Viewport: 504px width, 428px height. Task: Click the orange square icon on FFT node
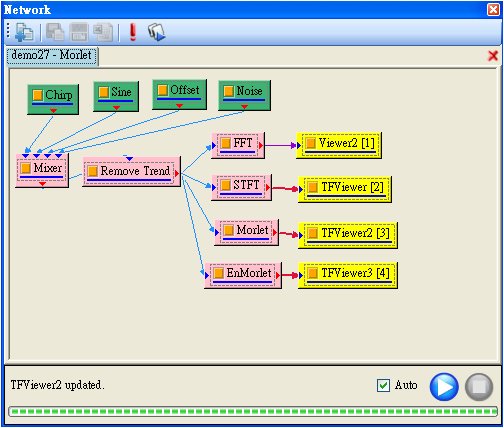pyautogui.click(x=225, y=143)
